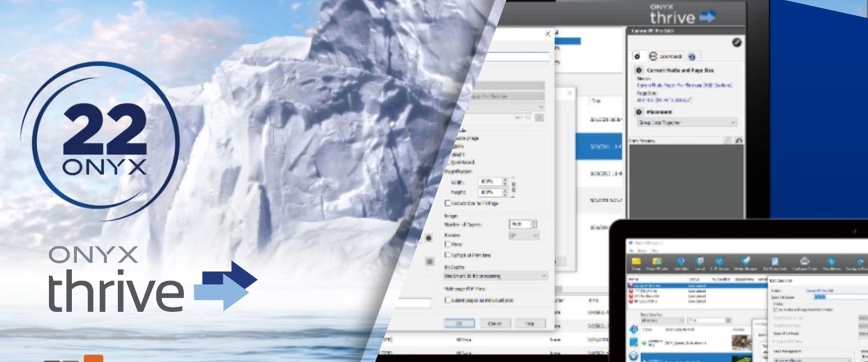The image size is (868, 362).
Task: Expand the dropdown below the greyed media fields
Action: tap(505, 107)
